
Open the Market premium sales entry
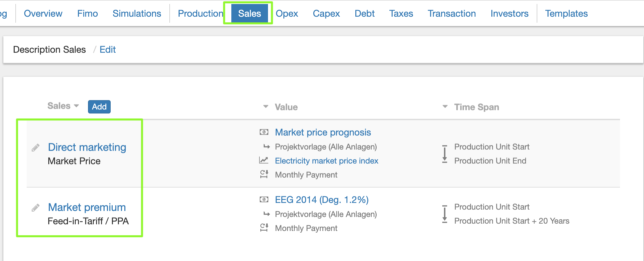pyautogui.click(x=87, y=207)
